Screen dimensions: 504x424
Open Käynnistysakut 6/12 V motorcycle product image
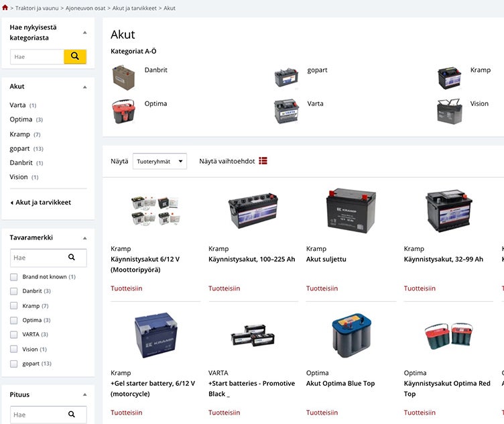tap(155, 211)
